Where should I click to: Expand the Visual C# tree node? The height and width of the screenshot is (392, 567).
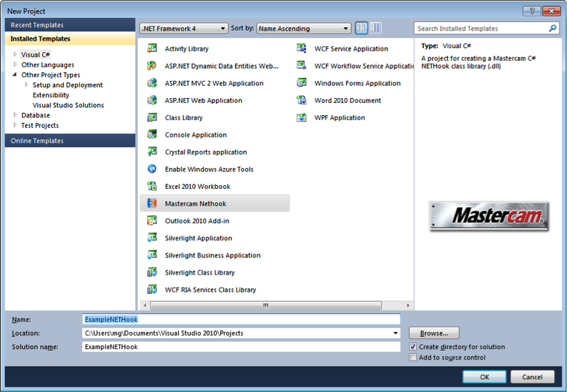click(15, 54)
